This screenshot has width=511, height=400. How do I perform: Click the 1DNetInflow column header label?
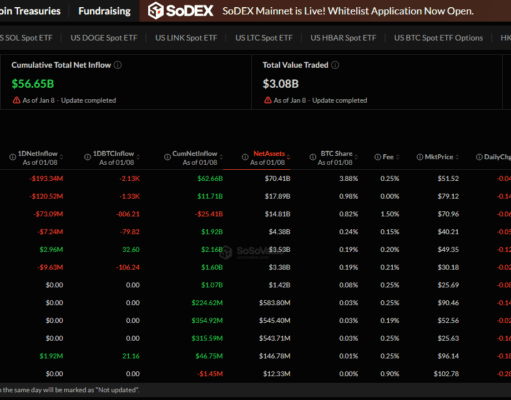38,154
